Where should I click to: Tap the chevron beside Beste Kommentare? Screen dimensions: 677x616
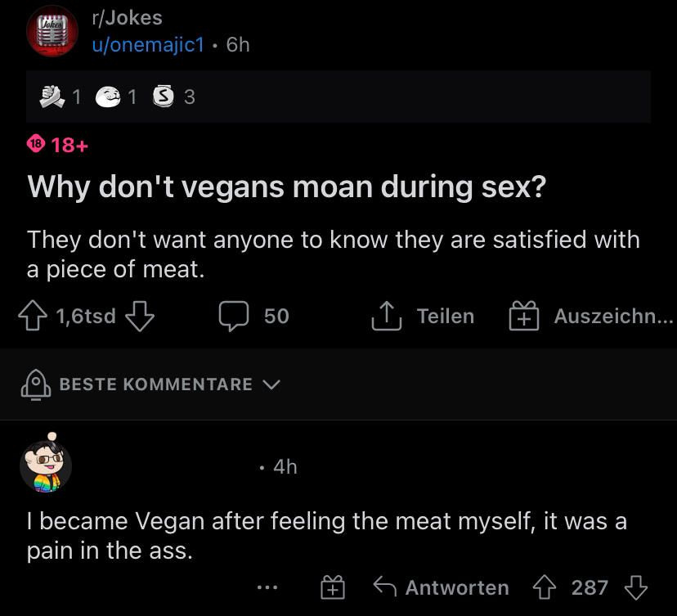[273, 384]
